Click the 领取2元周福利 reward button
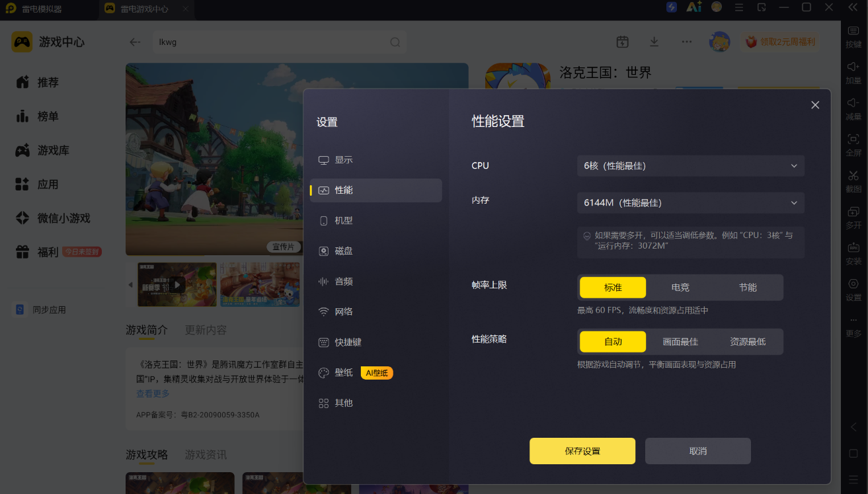 [x=780, y=42]
